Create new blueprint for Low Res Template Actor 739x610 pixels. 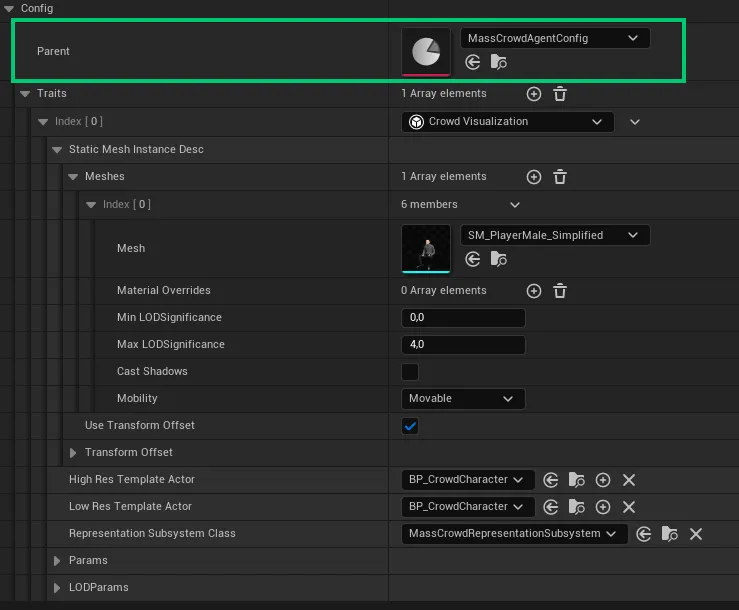pos(603,507)
